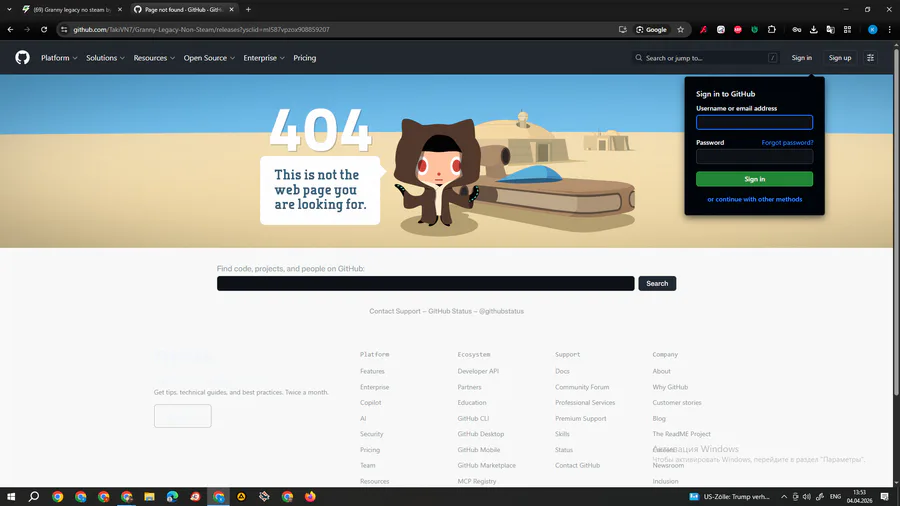Click the Search button below 404

(657, 283)
